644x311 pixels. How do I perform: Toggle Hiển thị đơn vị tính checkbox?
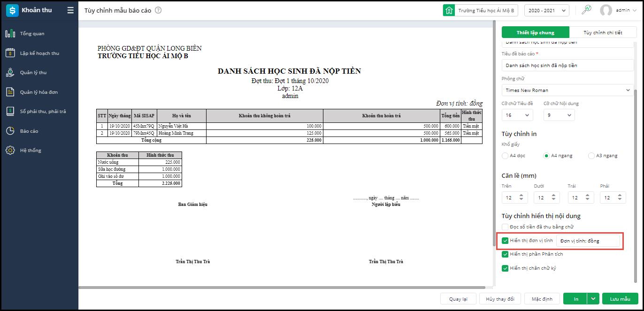pos(505,241)
